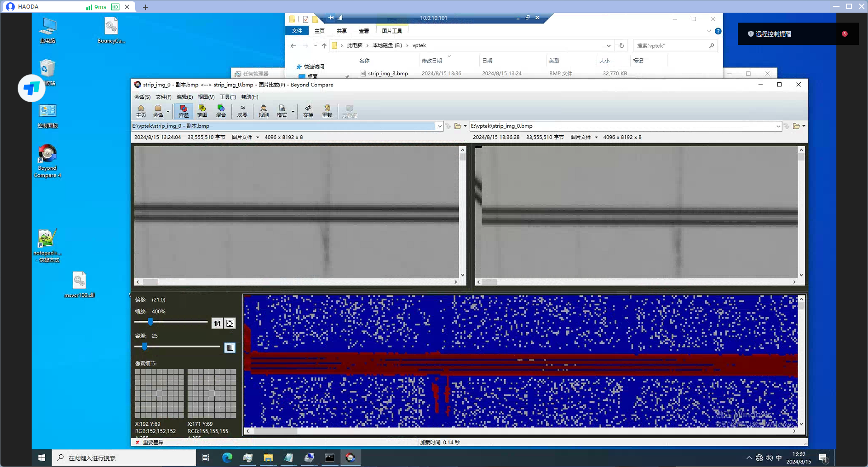Screen dimensions: 868x467
Task: Click Explorer back navigation arrow
Action: [293, 46]
